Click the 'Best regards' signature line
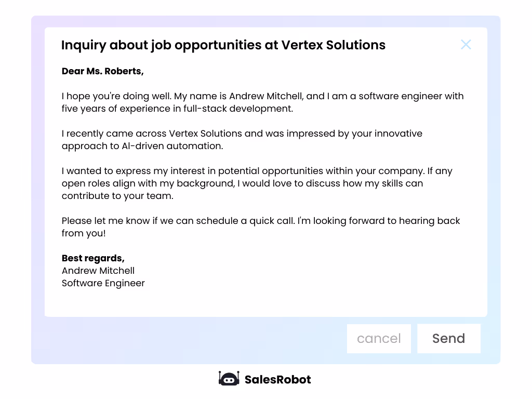The width and height of the screenshot is (532, 399). [x=94, y=258]
